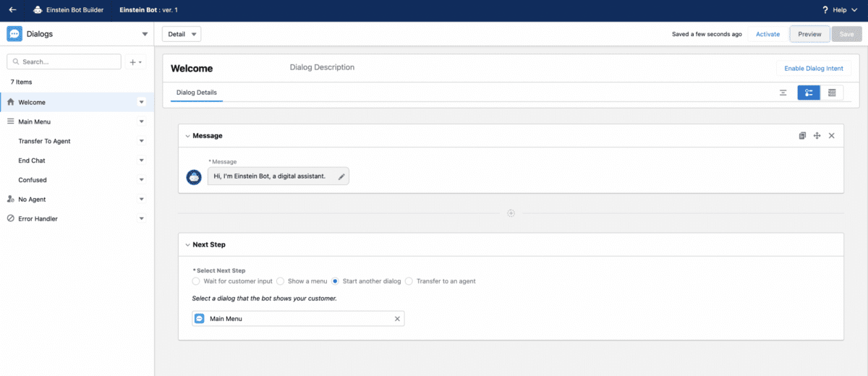Open the Detail view dropdown

pos(182,34)
